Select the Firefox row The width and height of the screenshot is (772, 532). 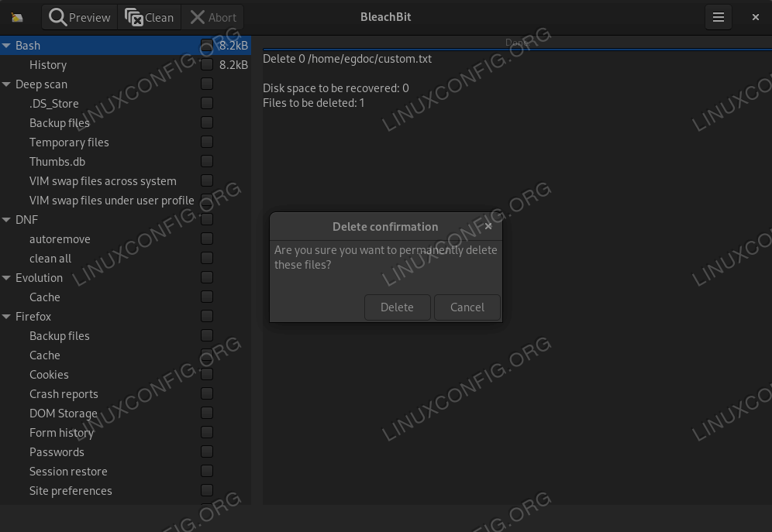tap(126, 316)
